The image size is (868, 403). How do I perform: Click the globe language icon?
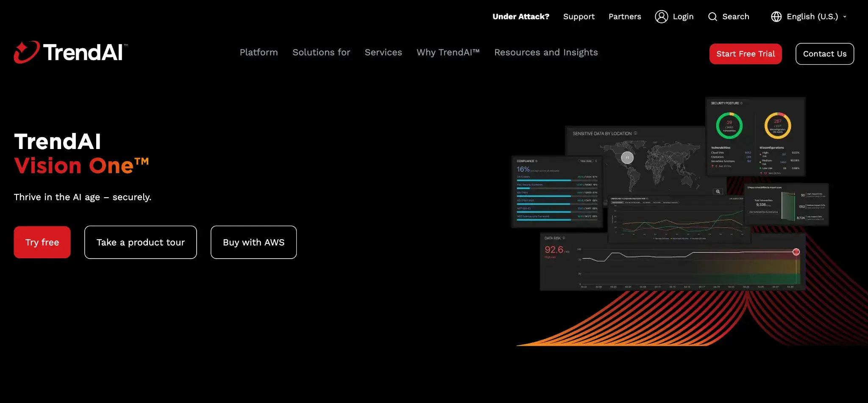click(776, 17)
